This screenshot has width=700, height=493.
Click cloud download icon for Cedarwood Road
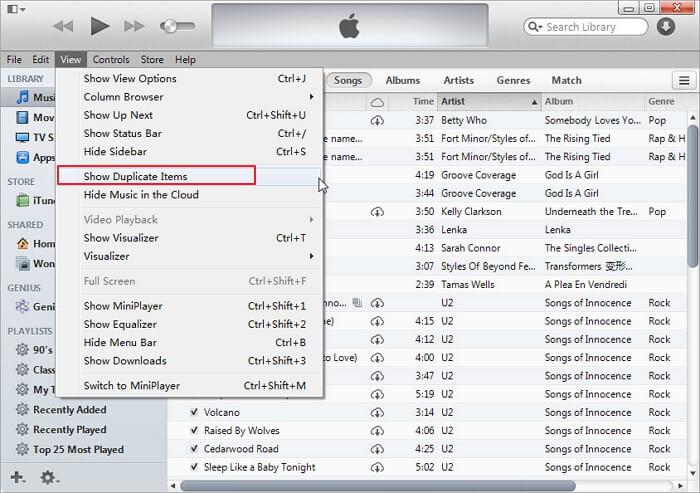[377, 450]
